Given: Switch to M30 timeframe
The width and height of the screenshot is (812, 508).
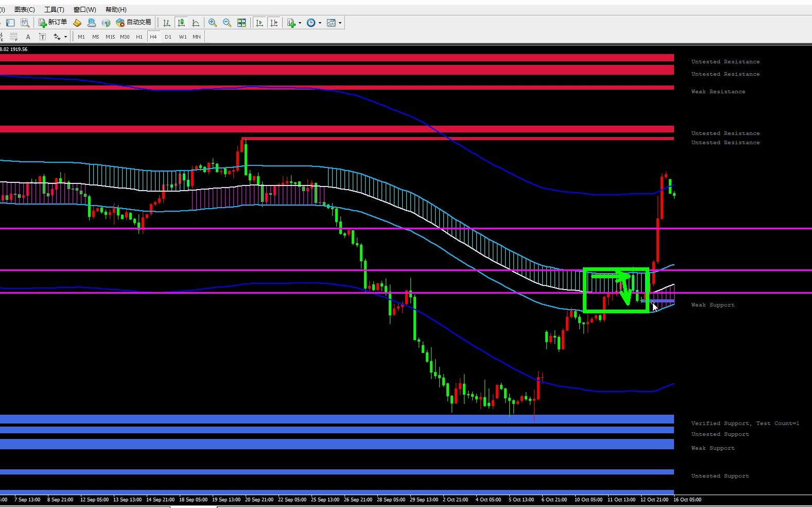Looking at the screenshot, I should 125,37.
